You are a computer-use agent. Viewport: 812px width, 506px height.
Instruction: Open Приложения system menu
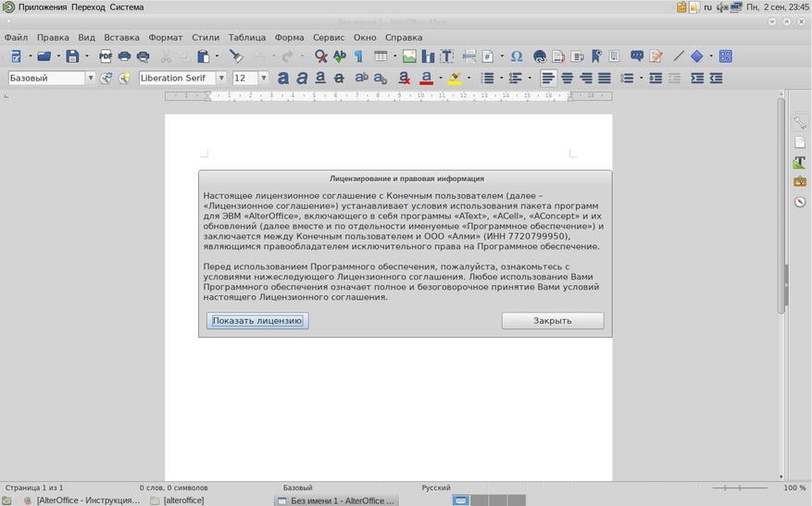click(43, 7)
